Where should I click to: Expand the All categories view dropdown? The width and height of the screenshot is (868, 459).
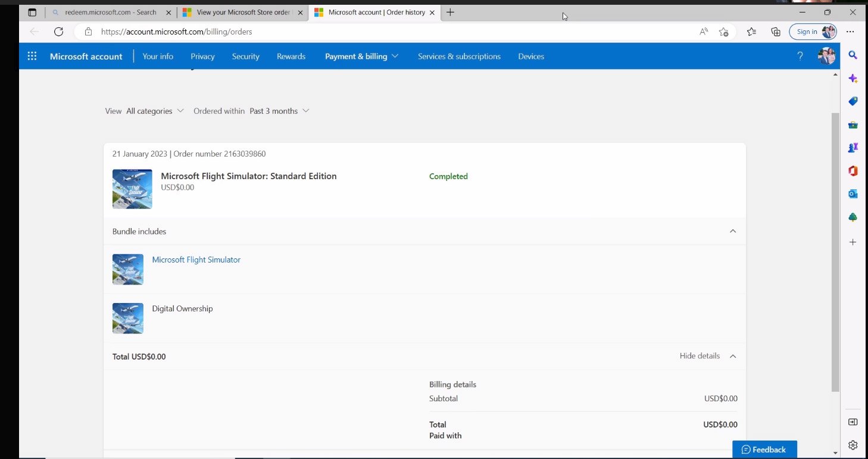(x=155, y=111)
